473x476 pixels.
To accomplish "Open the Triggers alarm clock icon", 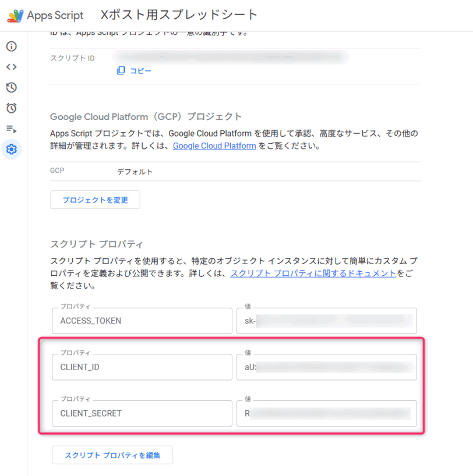I will (12, 108).
